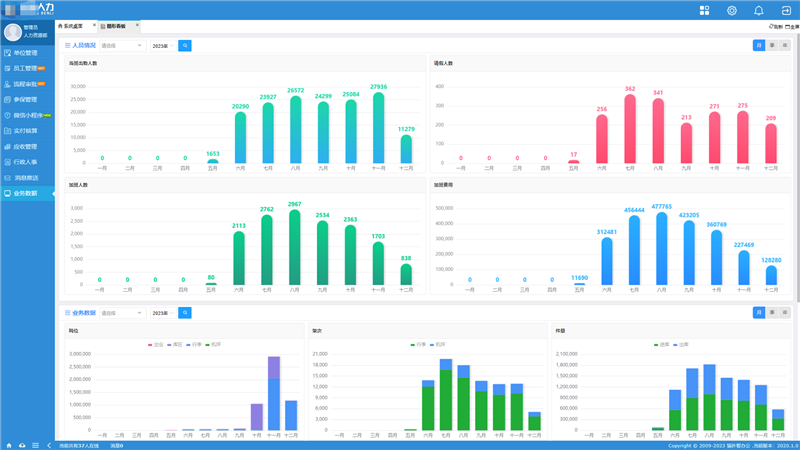Open the apps grid icon in header
The image size is (800, 450).
[704, 10]
